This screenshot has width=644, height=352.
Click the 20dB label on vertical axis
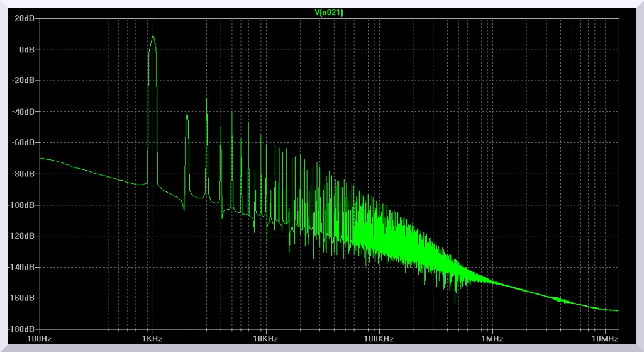(x=25, y=19)
